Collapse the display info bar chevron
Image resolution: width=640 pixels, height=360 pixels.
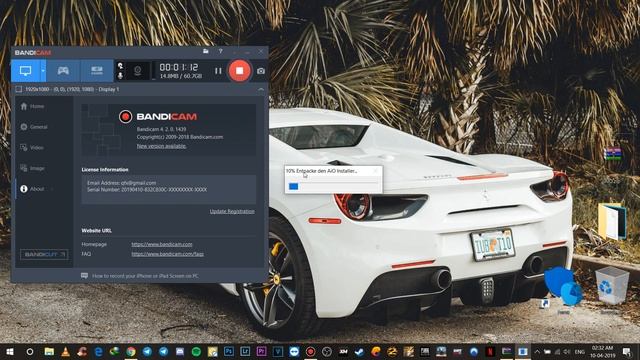[261, 89]
